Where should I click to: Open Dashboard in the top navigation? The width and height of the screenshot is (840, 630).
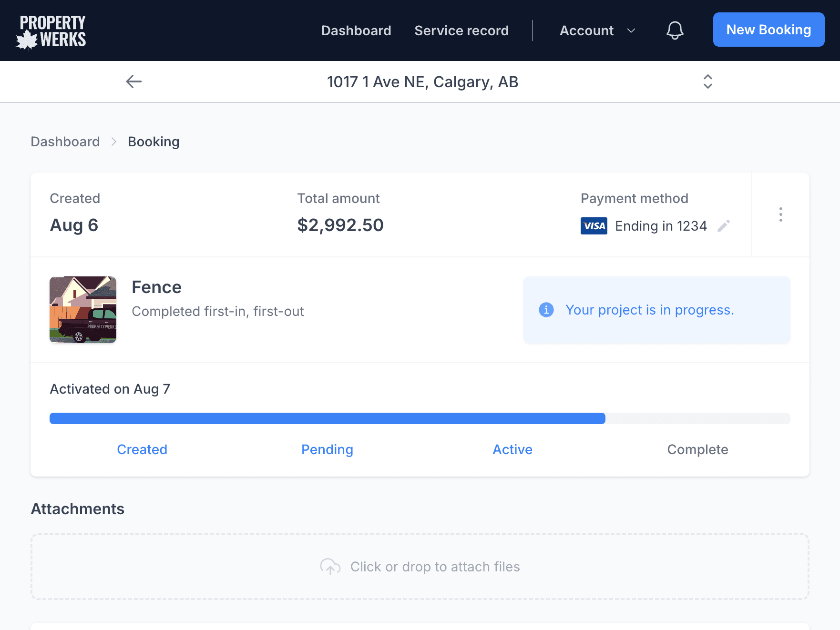356,30
